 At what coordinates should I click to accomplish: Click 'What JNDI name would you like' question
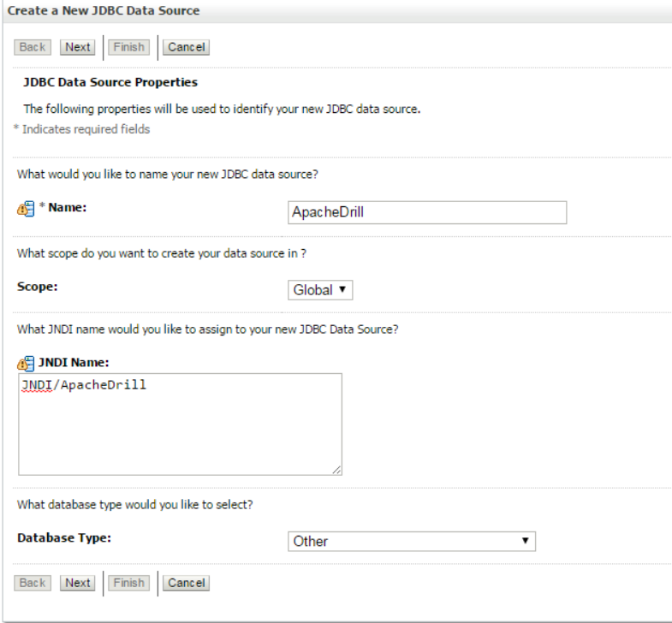208,329
